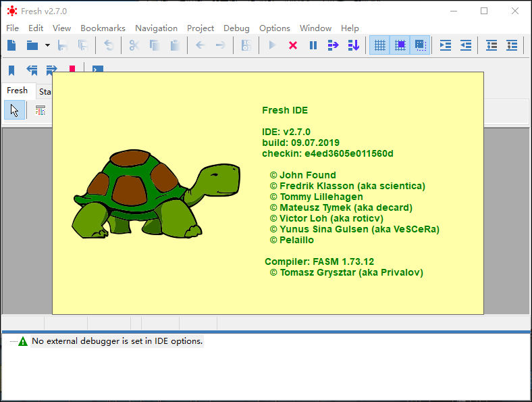The height and width of the screenshot is (402, 532).
Task: Open the Project menu
Action: (x=201, y=28)
